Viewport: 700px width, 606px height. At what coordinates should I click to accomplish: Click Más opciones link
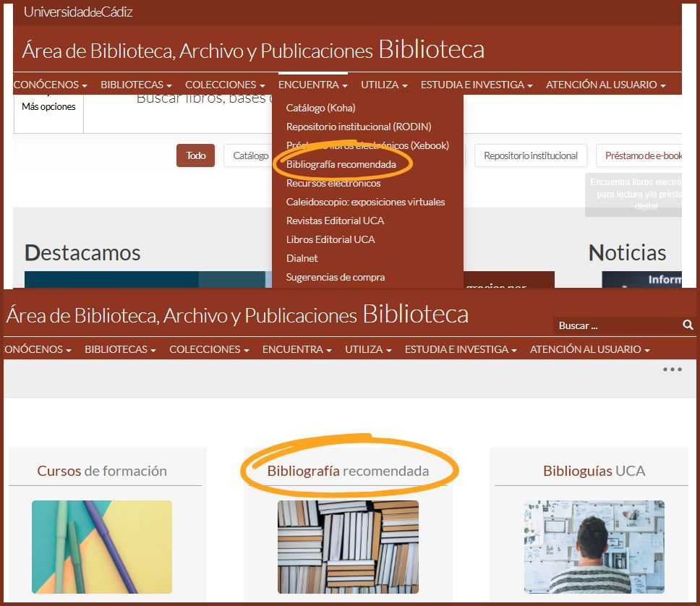48,107
